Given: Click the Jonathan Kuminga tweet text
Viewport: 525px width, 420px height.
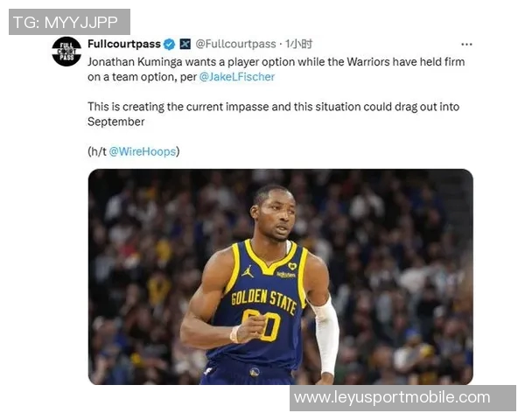Looking at the screenshot, I should (276, 69).
